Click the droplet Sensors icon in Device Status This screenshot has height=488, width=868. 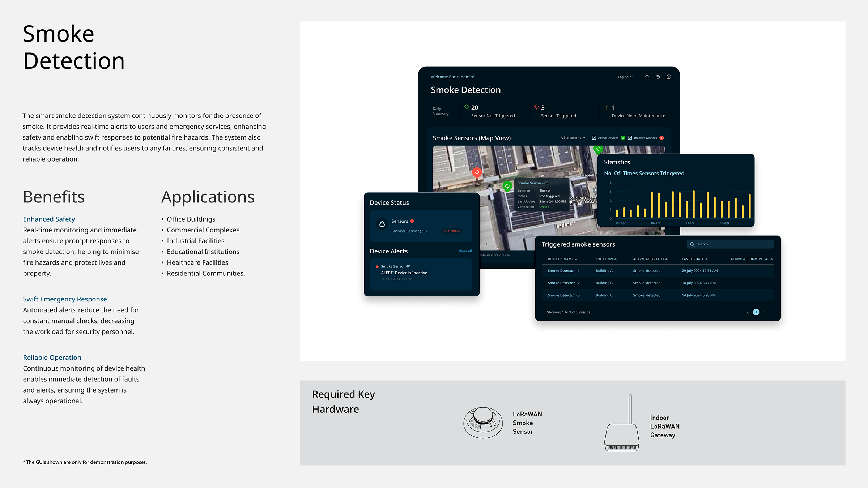tap(382, 224)
